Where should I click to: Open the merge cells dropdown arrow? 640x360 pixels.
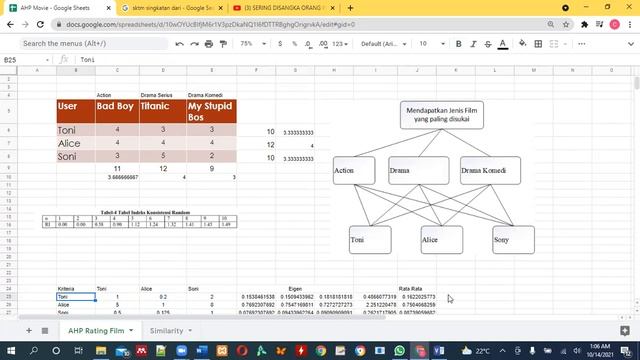click(565, 44)
